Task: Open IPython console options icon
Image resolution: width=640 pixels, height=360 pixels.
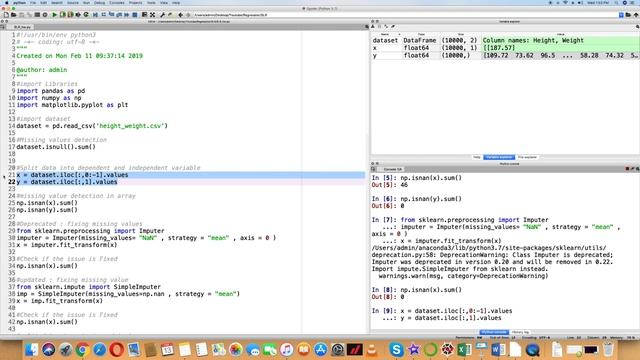Action: tap(637, 169)
